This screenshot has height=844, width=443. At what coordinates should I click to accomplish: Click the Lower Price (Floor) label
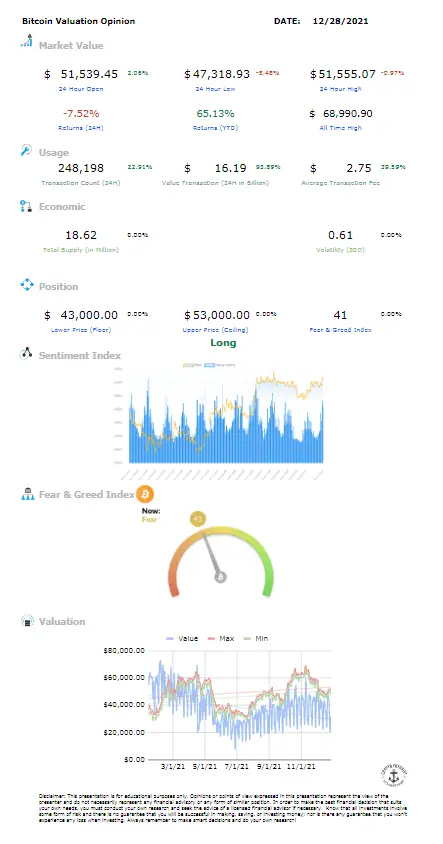click(81, 330)
